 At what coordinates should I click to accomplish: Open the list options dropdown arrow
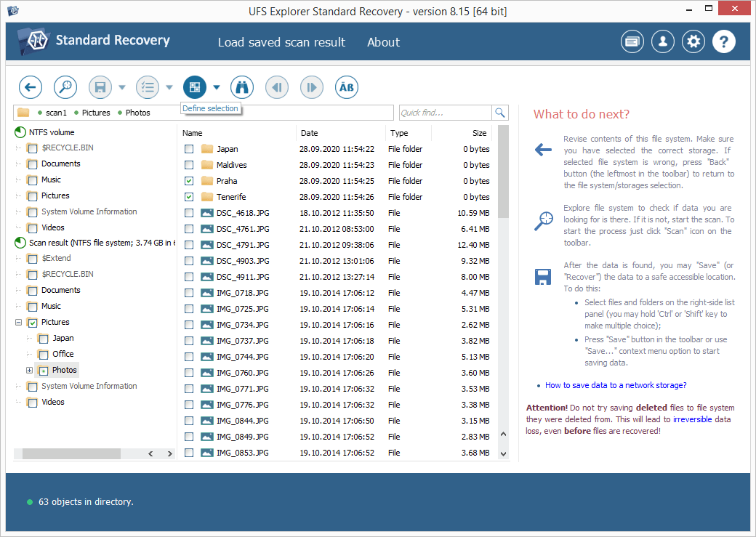169,87
